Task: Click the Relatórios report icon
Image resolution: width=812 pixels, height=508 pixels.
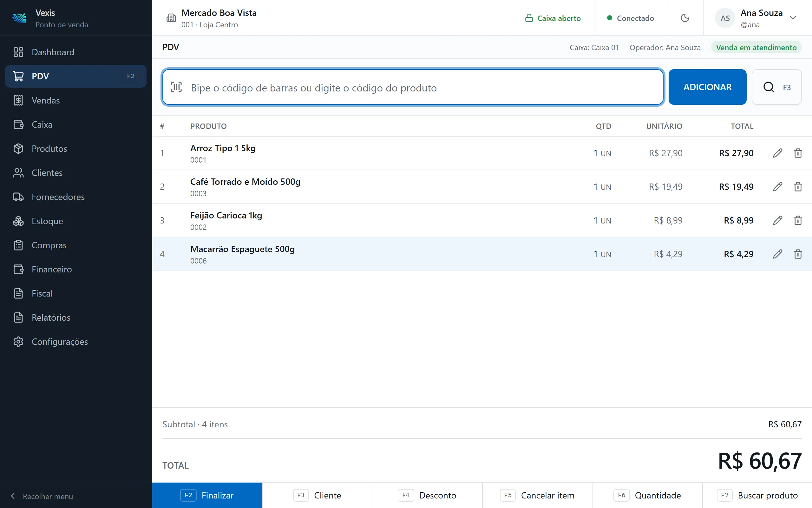Action: pyautogui.click(x=18, y=317)
